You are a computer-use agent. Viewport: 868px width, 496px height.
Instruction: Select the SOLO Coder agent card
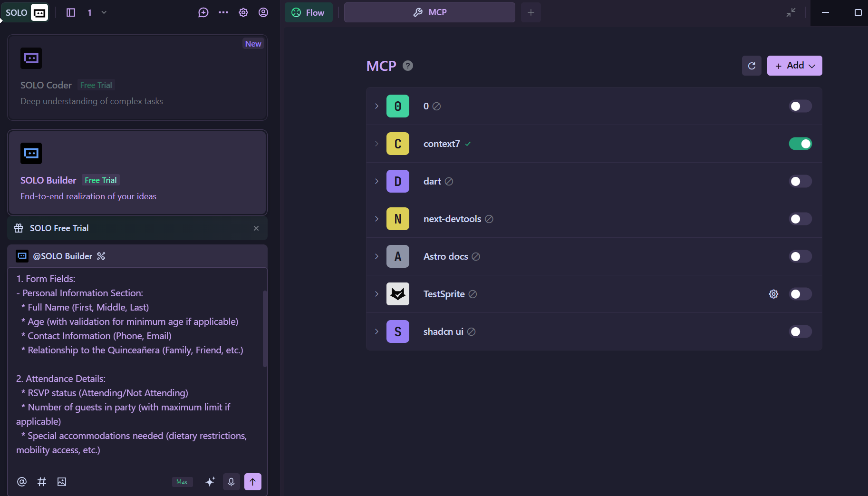[137, 78]
